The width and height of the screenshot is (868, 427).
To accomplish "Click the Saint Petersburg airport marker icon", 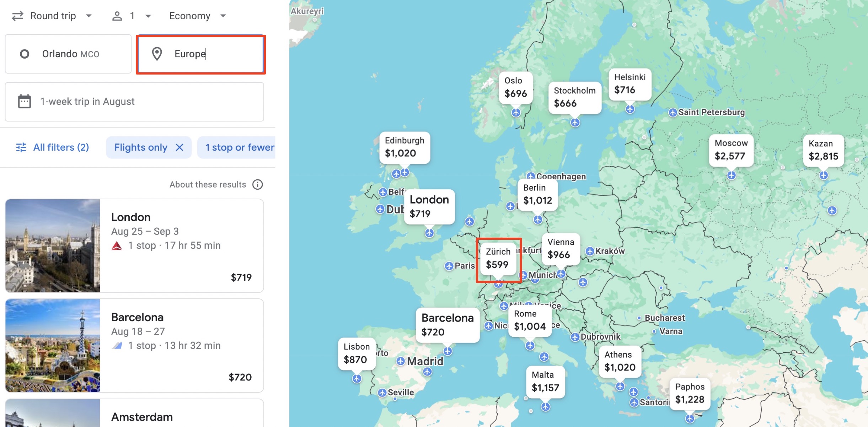I will click(673, 113).
